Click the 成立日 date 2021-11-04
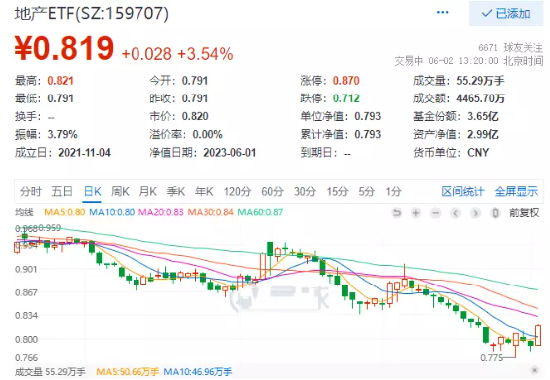This screenshot has height=380, width=550. [85, 153]
